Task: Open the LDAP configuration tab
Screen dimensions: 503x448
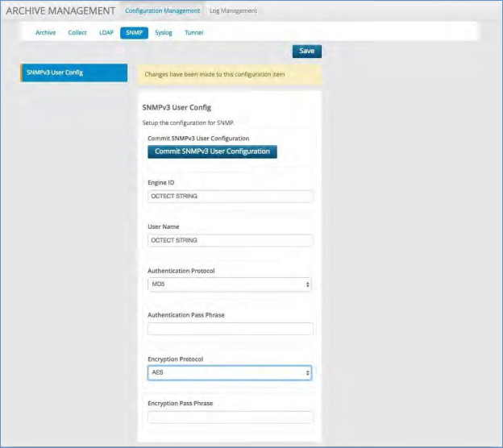Action: 106,33
